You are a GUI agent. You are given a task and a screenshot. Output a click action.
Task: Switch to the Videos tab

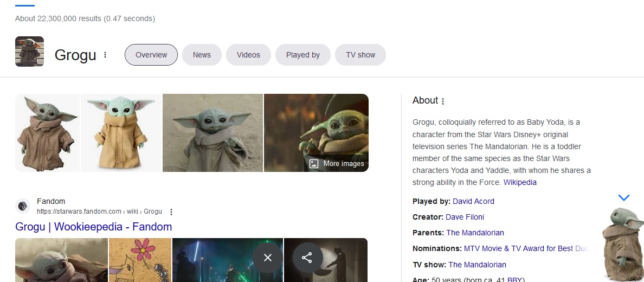(x=248, y=55)
